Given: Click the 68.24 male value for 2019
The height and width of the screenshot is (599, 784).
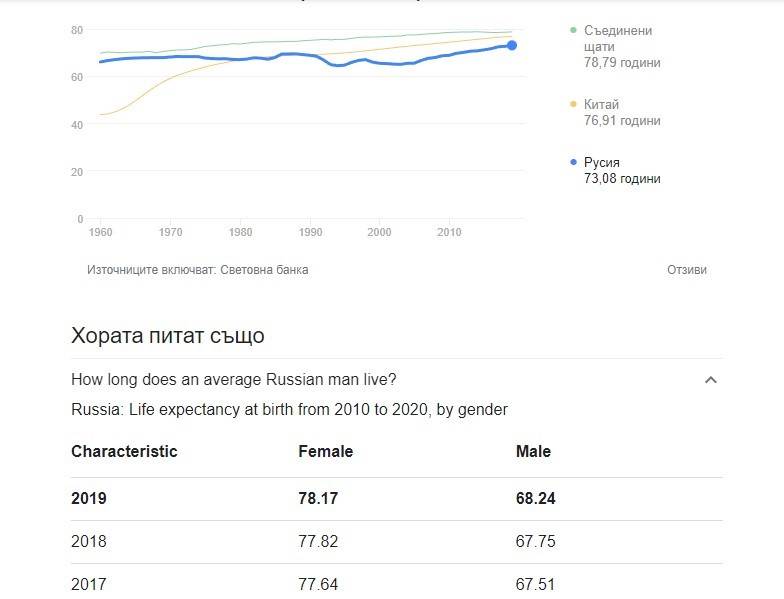Looking at the screenshot, I should click(x=536, y=498).
